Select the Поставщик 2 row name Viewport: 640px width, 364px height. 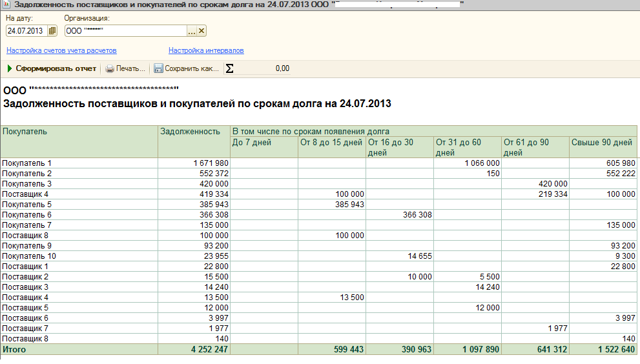(25, 277)
